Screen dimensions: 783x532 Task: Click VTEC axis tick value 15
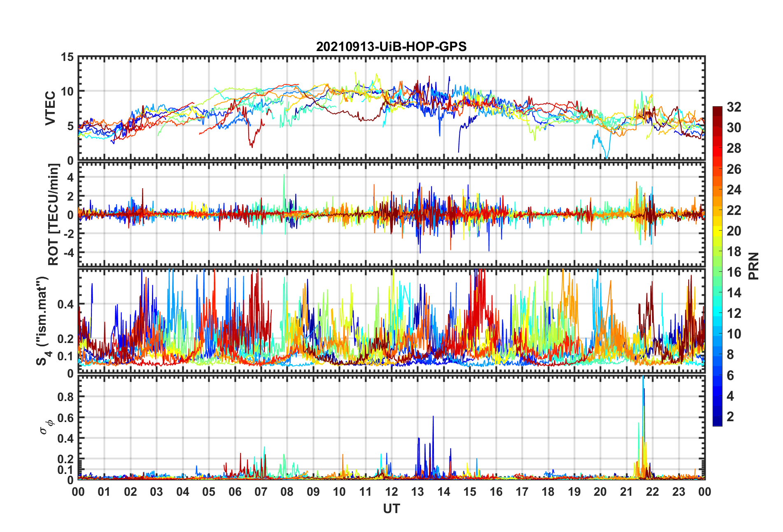(x=67, y=57)
